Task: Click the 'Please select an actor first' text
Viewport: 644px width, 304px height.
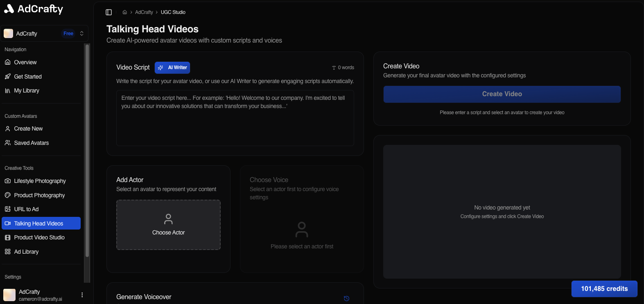Action: click(x=302, y=246)
